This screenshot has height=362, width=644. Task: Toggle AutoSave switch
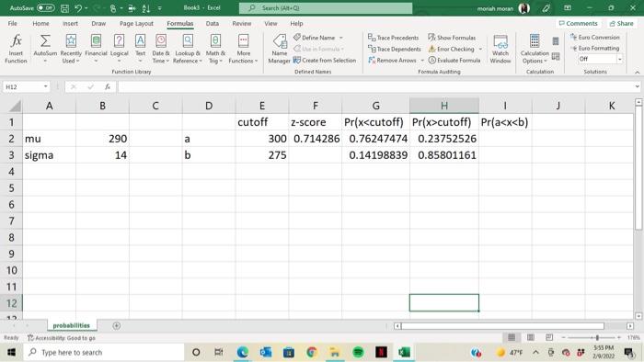(x=46, y=7)
